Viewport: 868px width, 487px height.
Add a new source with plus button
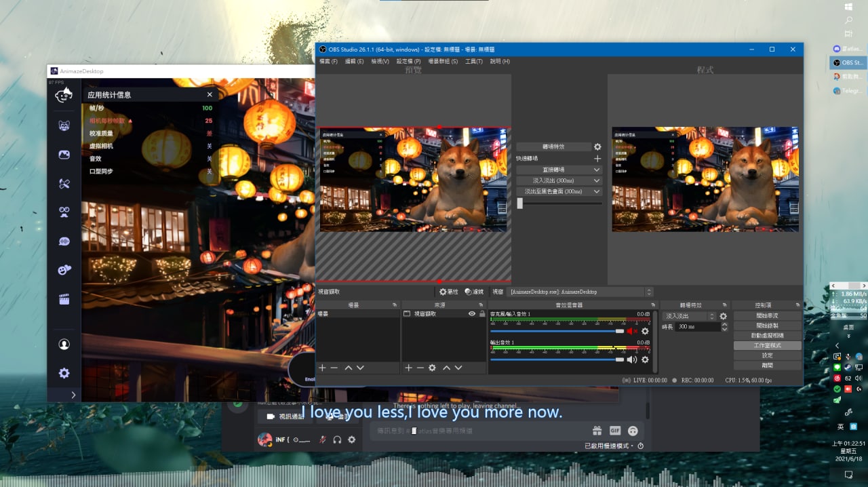click(408, 368)
